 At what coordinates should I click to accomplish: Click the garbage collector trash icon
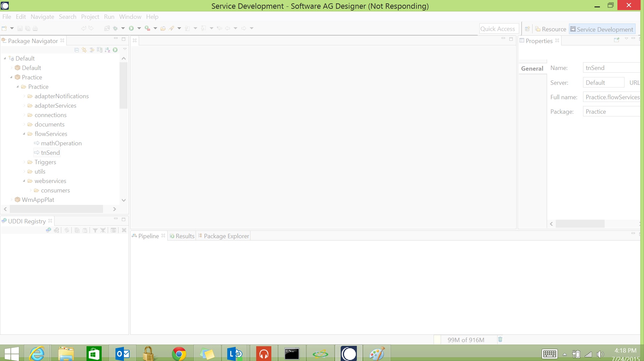pyautogui.click(x=500, y=339)
